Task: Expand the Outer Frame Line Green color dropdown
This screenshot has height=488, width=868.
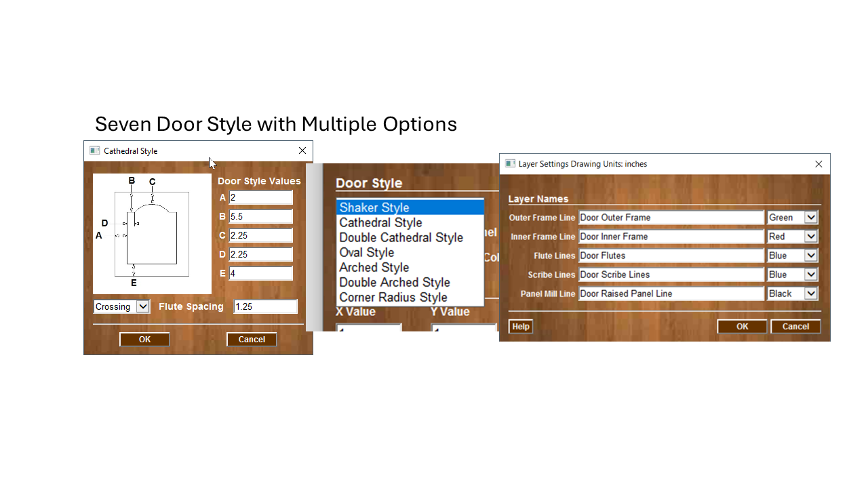Action: pos(811,218)
